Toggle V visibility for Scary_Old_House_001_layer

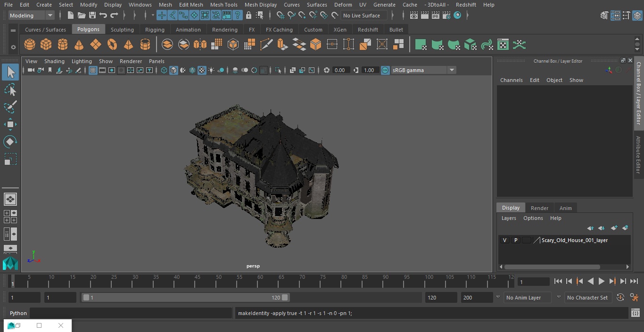coord(504,240)
